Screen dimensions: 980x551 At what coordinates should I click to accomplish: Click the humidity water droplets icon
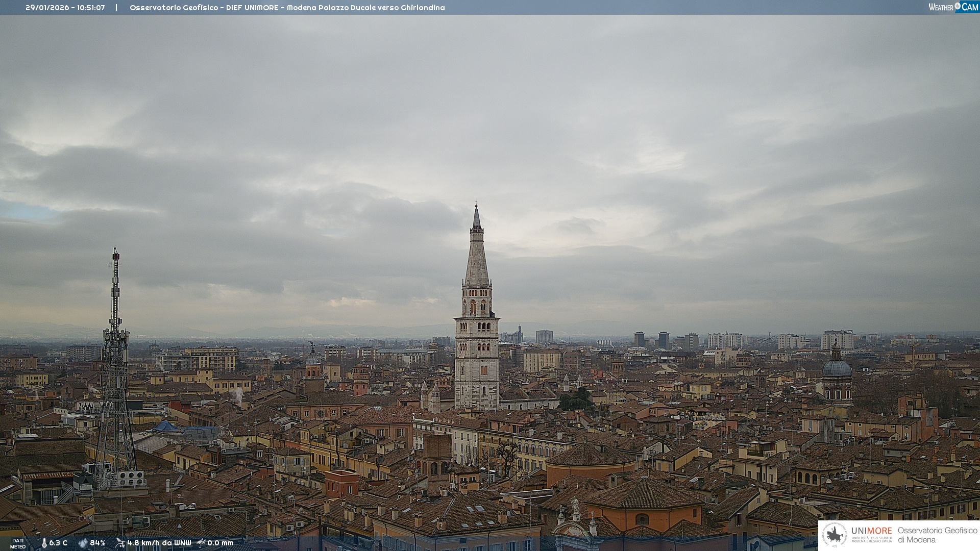83,543
